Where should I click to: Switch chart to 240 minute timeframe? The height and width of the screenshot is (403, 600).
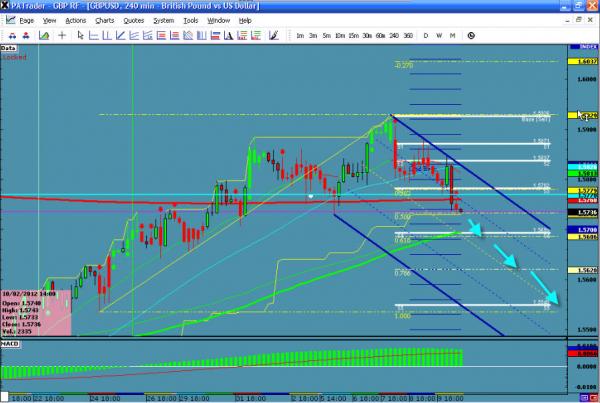click(394, 36)
